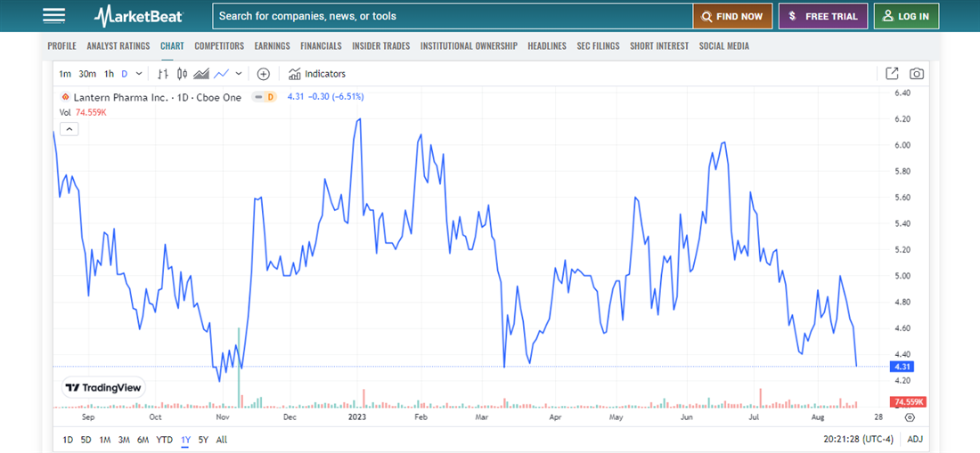Take a chart snapshot with camera icon
This screenshot has height=453, width=980.
click(916, 74)
